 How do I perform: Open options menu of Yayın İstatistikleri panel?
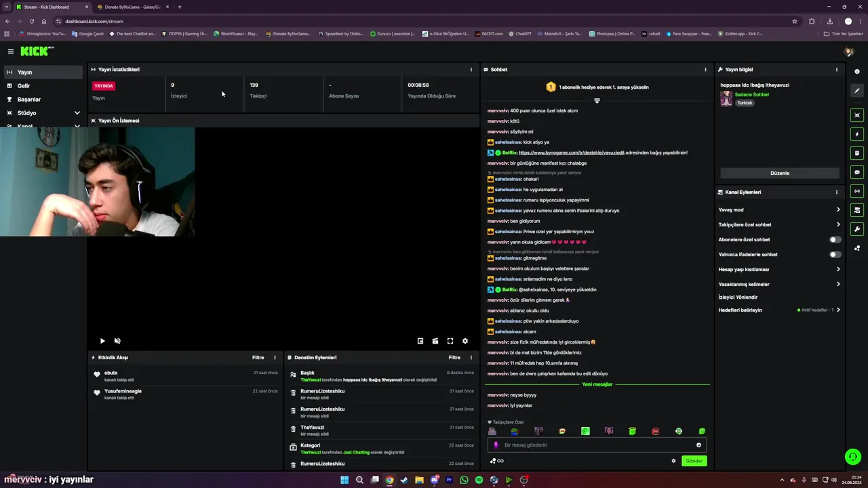point(471,69)
